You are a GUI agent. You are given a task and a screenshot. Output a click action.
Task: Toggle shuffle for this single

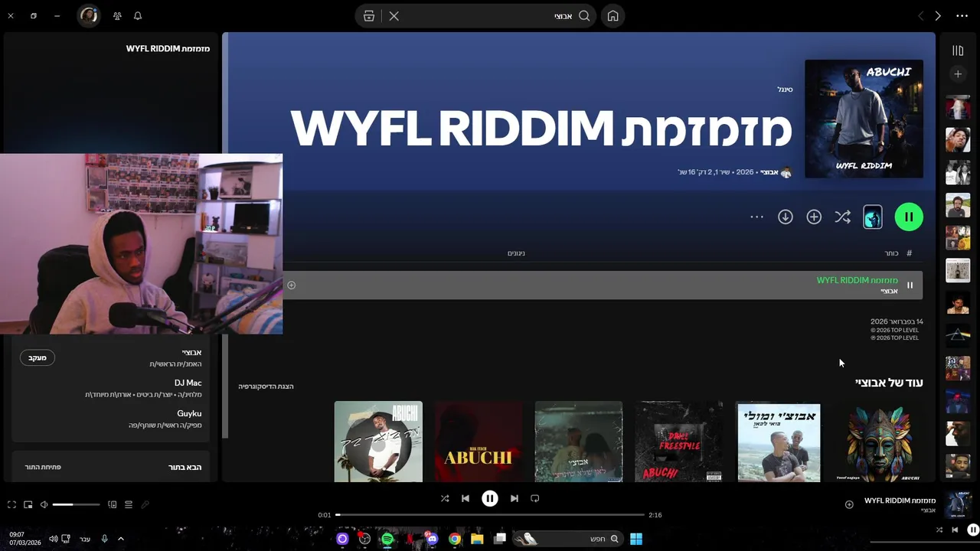coord(843,217)
